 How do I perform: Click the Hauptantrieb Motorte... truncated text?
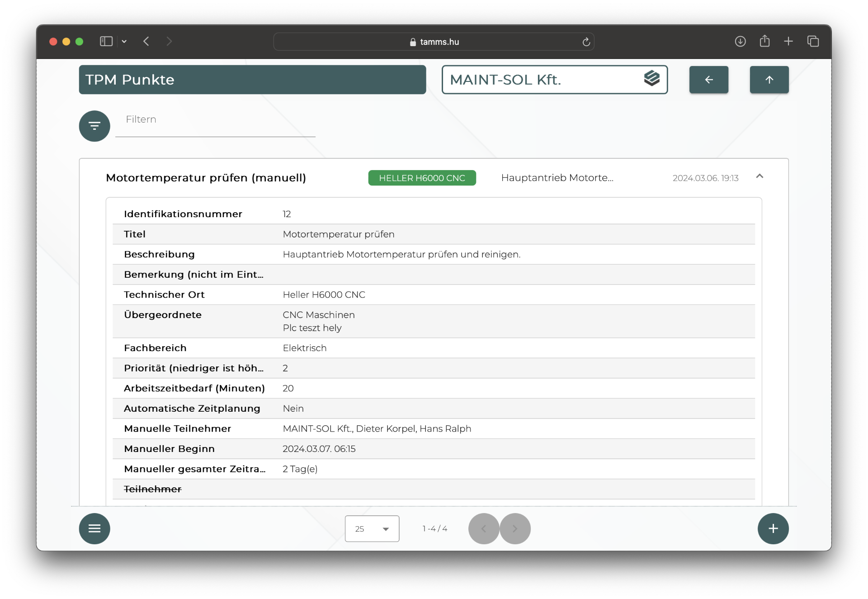pyautogui.click(x=557, y=178)
